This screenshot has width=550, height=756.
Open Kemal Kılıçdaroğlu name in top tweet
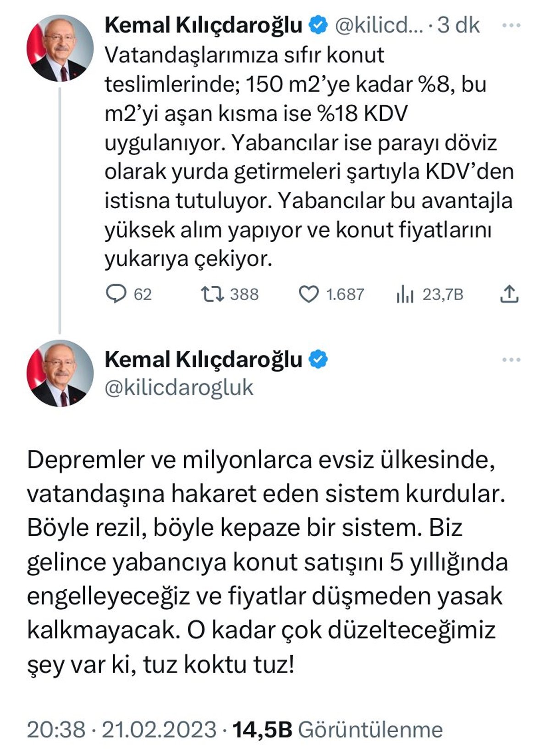click(203, 26)
